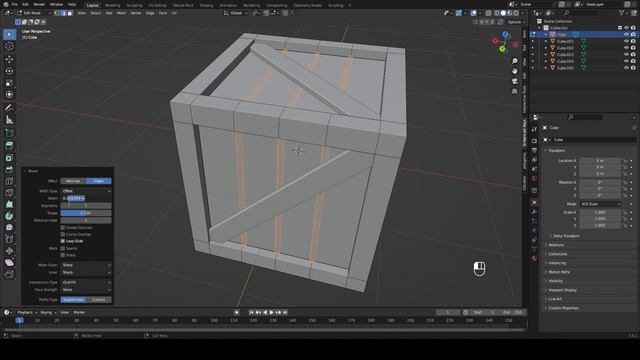
Task: Set Profile Type to Custom
Action: click(x=99, y=300)
